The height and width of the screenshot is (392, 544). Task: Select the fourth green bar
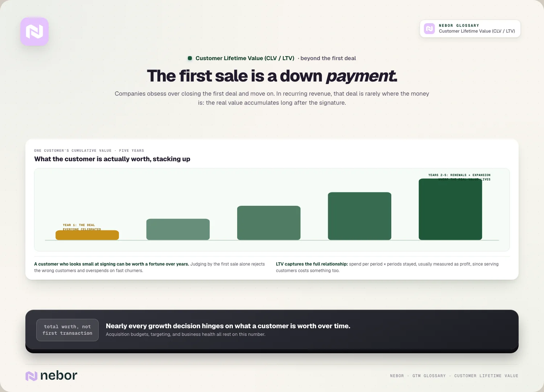pyautogui.click(x=359, y=216)
